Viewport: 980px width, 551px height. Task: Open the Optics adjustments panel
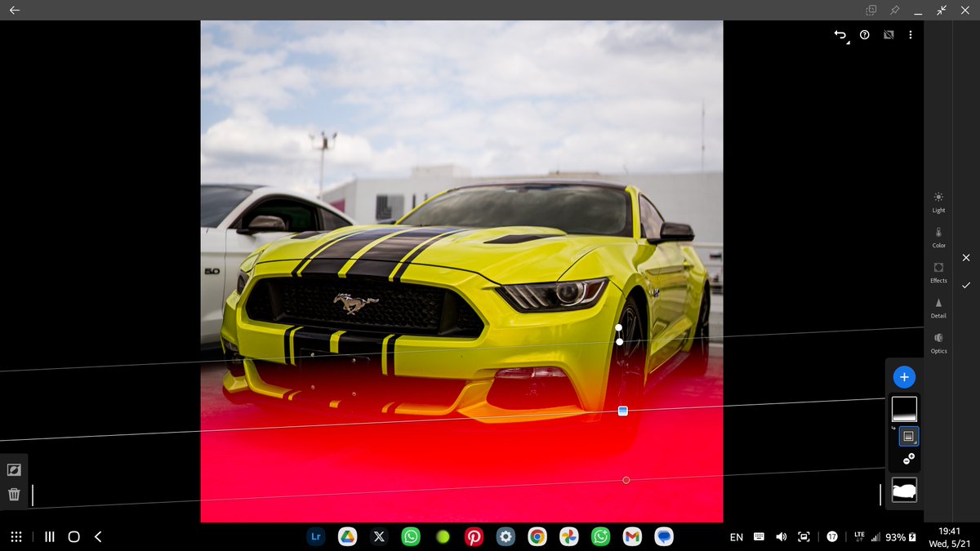point(938,342)
